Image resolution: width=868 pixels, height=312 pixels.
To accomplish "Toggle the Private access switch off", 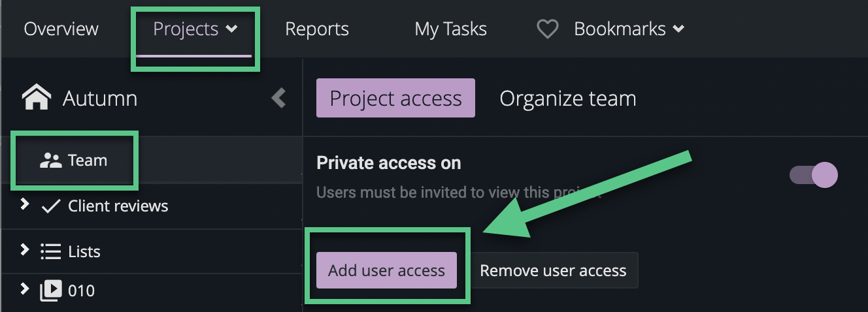I will (x=813, y=175).
